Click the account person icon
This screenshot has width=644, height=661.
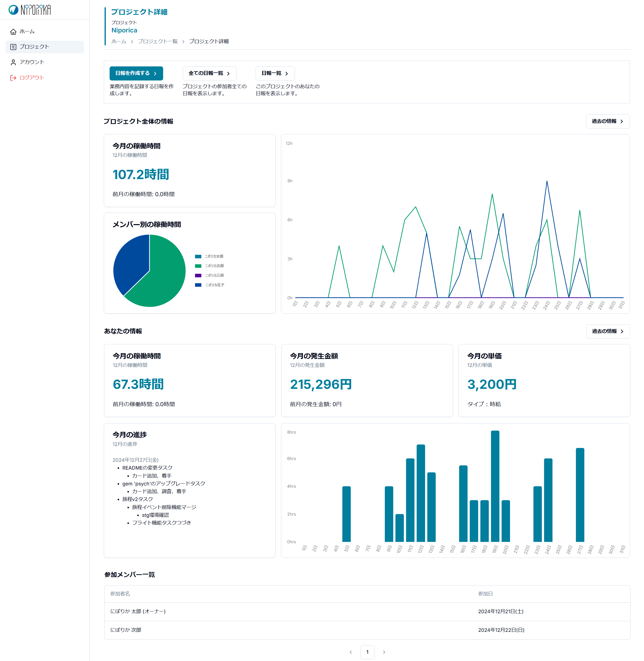pos(13,62)
